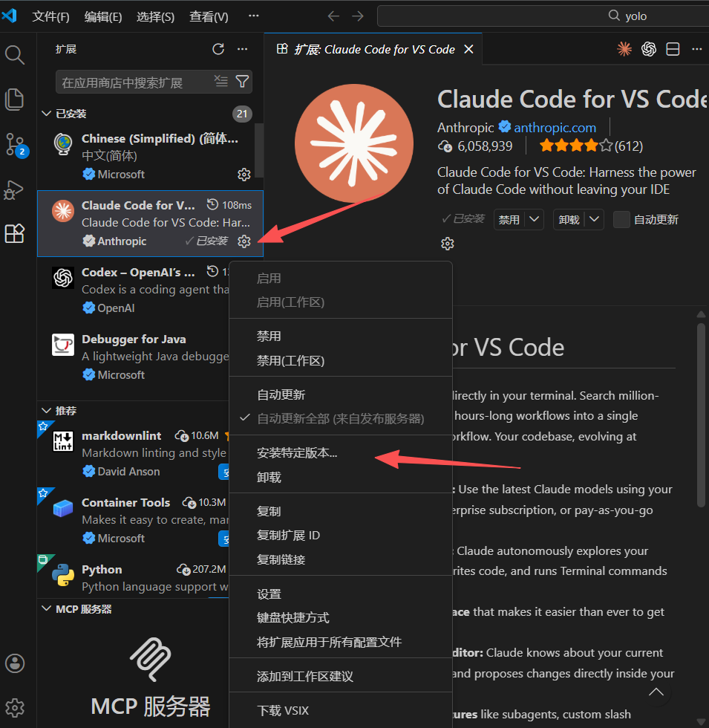Viewport: 709px width, 728px height.
Task: Click the 21 installed count badge
Action: pos(242,114)
